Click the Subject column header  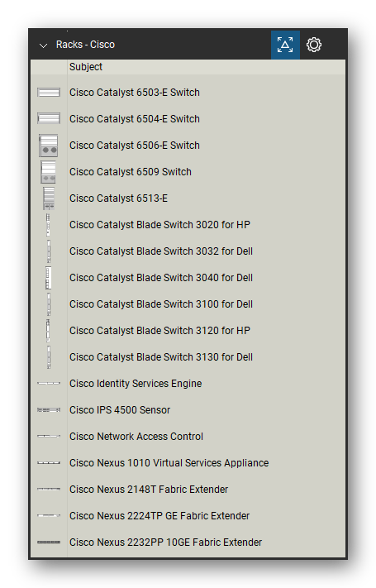(86, 67)
